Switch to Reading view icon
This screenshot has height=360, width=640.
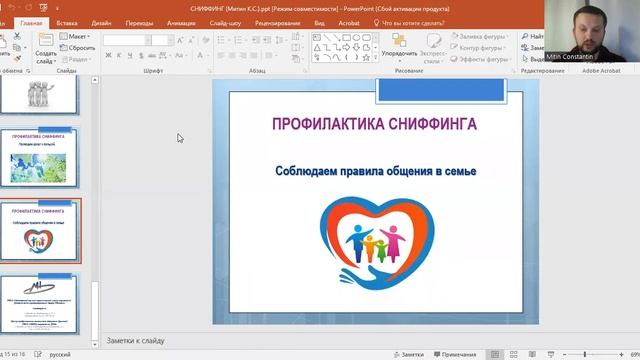532,354
